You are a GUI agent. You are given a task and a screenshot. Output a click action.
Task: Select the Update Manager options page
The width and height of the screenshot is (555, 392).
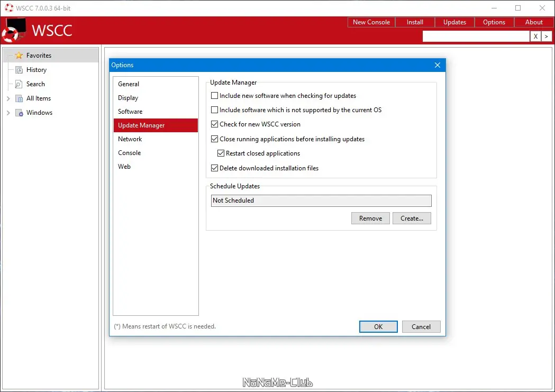click(156, 125)
